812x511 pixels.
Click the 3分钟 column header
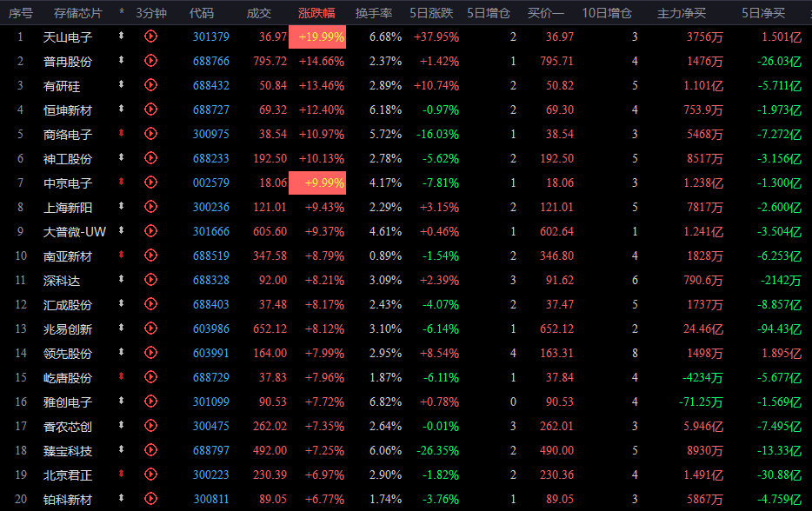pyautogui.click(x=151, y=13)
